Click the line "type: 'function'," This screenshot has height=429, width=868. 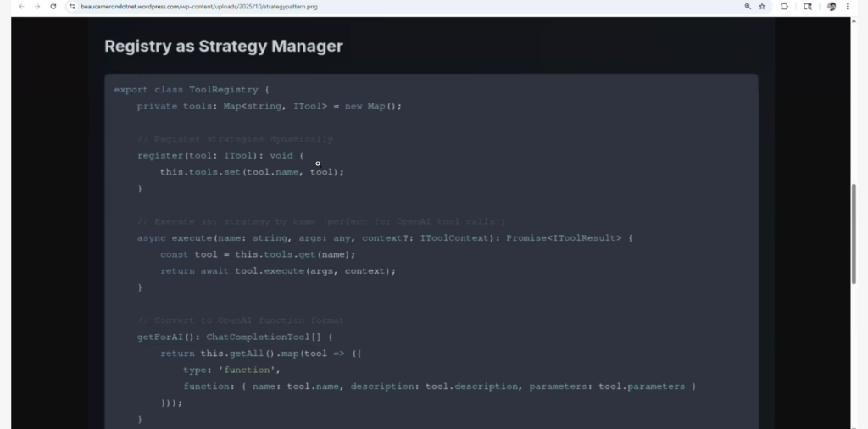point(232,370)
